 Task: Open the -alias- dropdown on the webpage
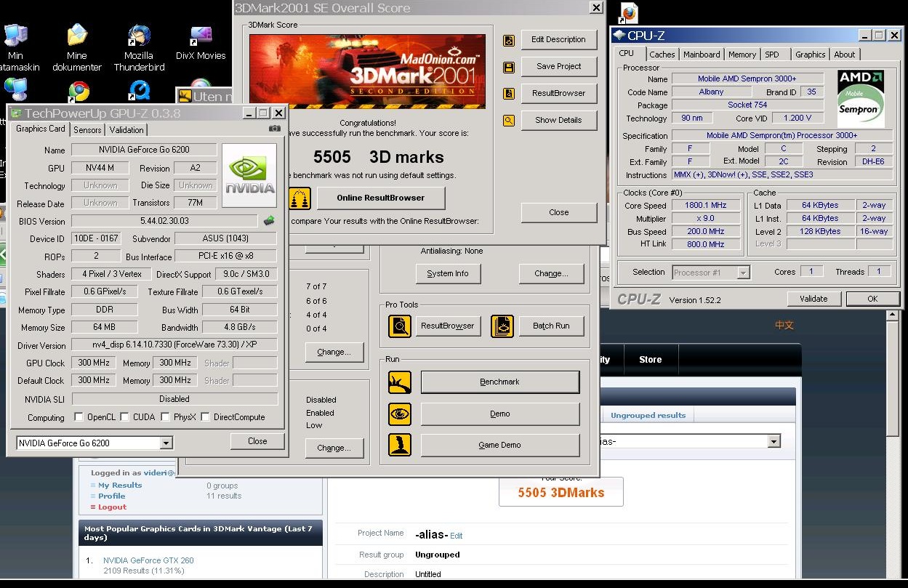[x=774, y=442]
